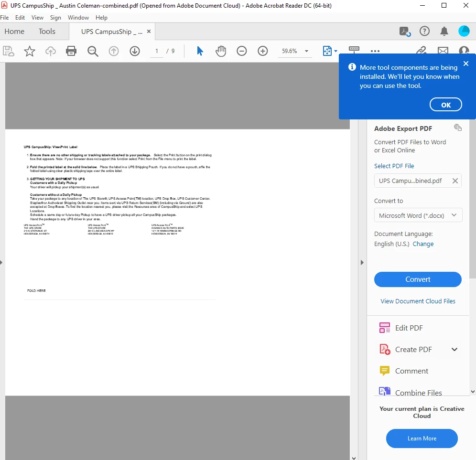This screenshot has height=460, width=476.
Task: Open the Edit PDF tool
Action: [x=409, y=328]
